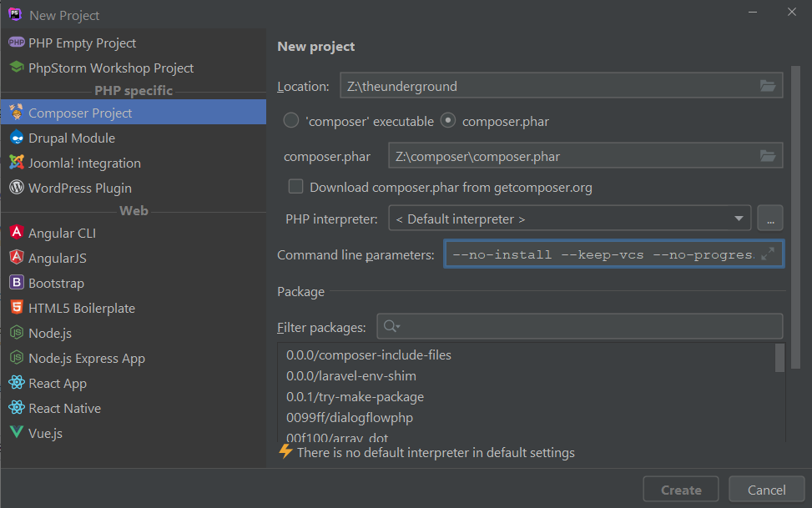812x508 pixels.
Task: Click the AngularJS shield icon
Action: pos(17,257)
